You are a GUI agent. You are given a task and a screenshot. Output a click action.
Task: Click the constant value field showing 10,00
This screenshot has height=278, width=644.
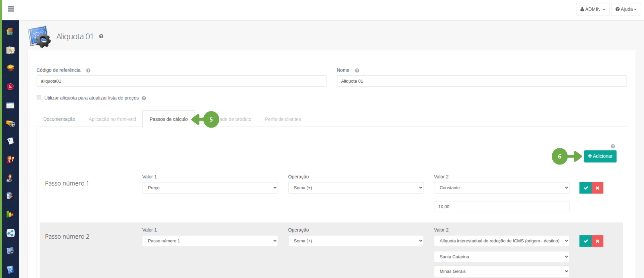502,206
